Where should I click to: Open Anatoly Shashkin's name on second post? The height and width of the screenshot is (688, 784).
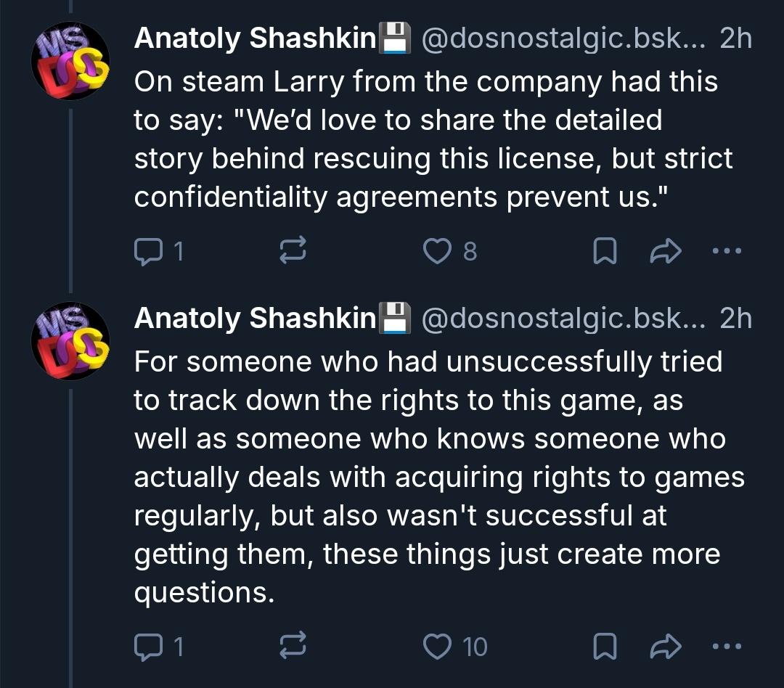(x=255, y=319)
